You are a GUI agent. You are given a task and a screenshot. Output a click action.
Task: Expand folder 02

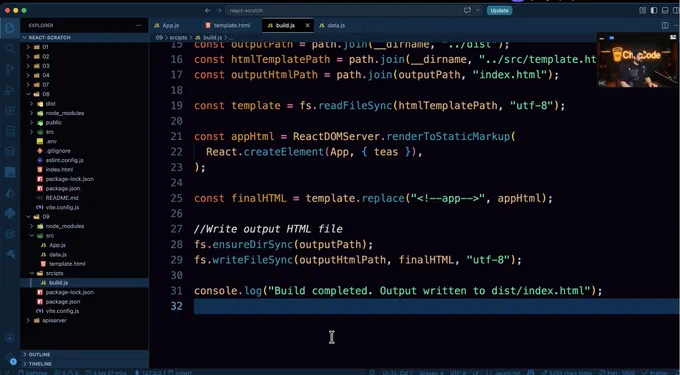tap(85, 56)
